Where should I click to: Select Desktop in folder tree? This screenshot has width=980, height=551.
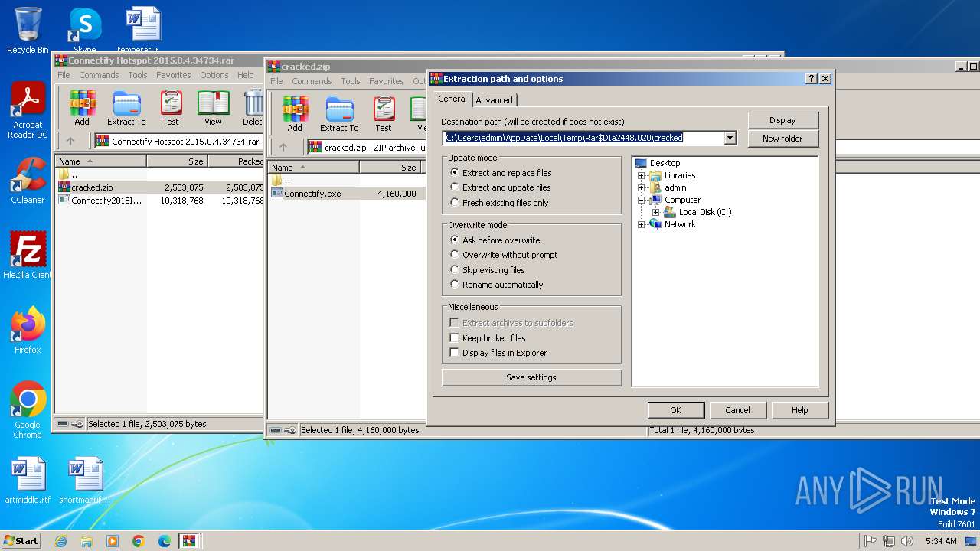pos(665,163)
